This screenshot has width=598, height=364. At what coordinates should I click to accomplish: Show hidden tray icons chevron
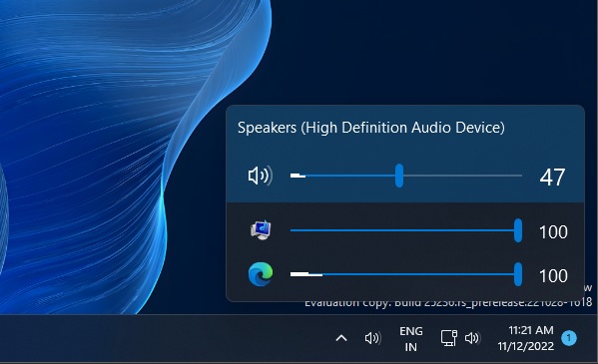tap(341, 338)
